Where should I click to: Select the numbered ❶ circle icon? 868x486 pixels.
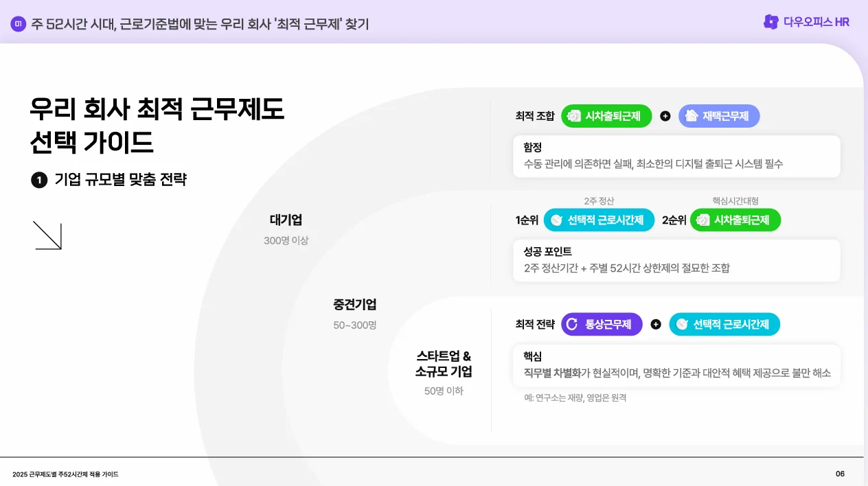click(38, 180)
